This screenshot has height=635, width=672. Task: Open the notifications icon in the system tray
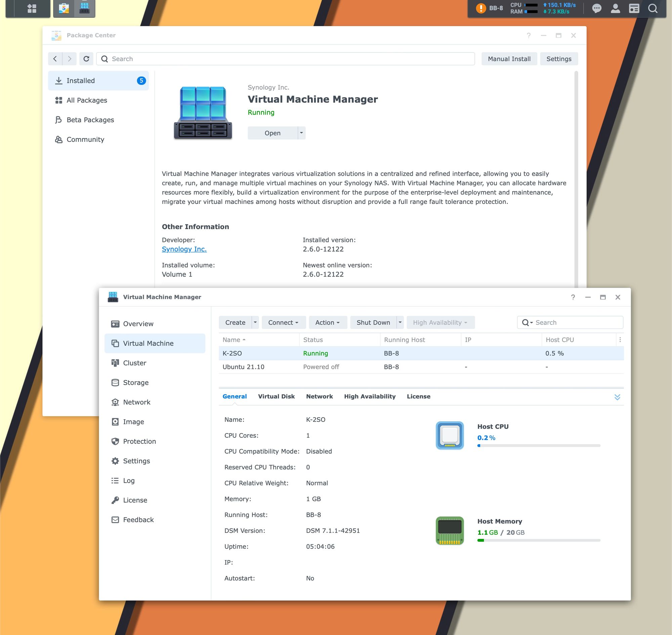point(597,8)
